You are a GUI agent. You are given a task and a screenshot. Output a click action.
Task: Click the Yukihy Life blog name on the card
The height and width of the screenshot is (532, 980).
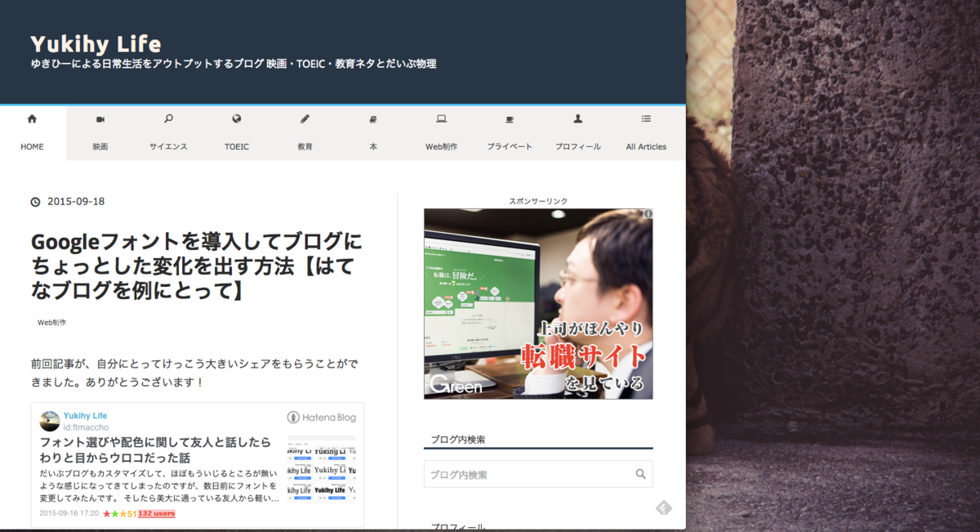click(85, 415)
